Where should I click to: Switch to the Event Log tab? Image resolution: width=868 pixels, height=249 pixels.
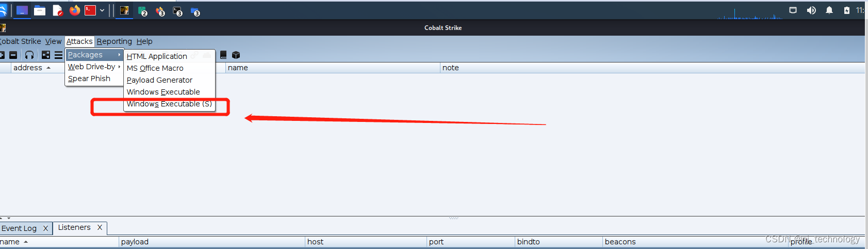pyautogui.click(x=19, y=228)
